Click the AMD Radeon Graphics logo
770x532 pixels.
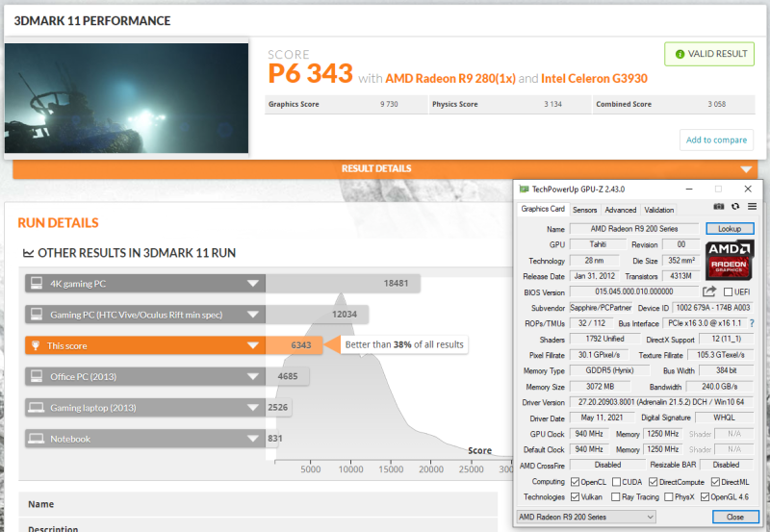point(731,260)
